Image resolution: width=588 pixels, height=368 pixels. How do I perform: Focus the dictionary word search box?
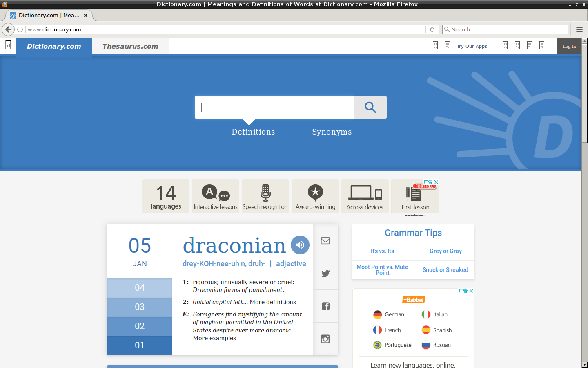(274, 107)
